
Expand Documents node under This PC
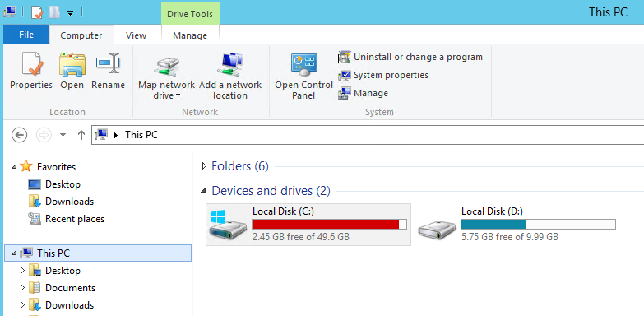click(x=22, y=288)
